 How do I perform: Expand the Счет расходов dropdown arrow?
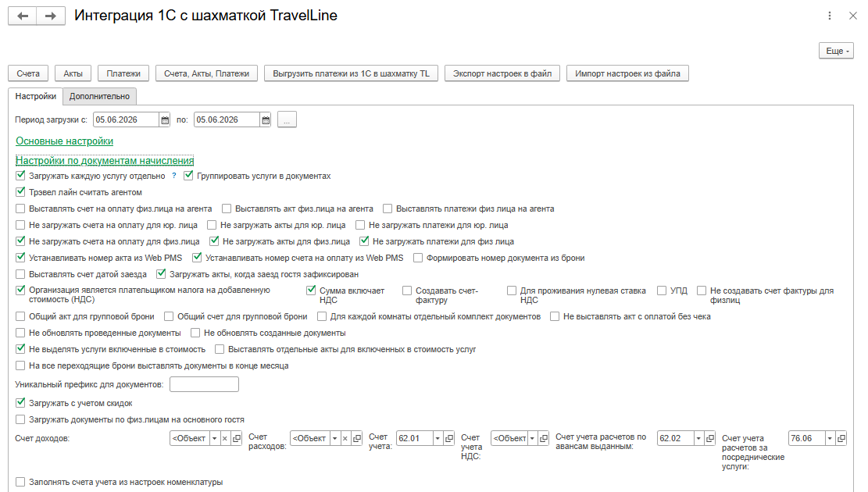335,438
